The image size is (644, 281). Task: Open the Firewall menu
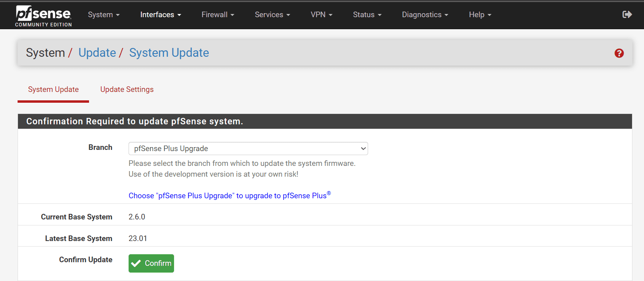218,15
